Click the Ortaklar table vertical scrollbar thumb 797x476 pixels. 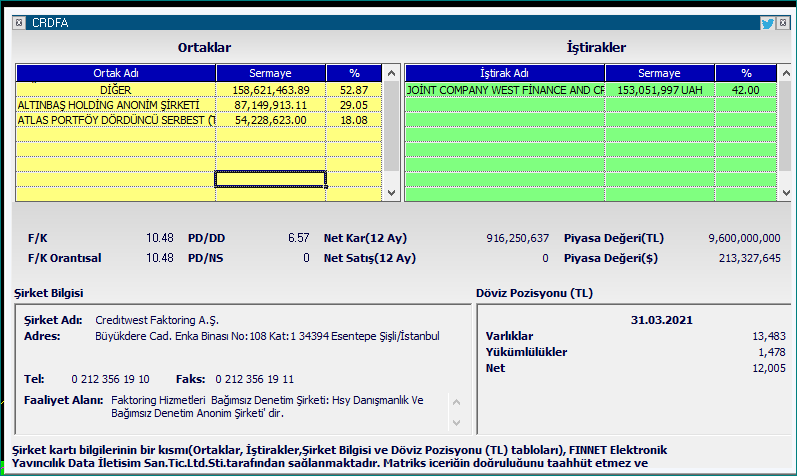(391, 126)
